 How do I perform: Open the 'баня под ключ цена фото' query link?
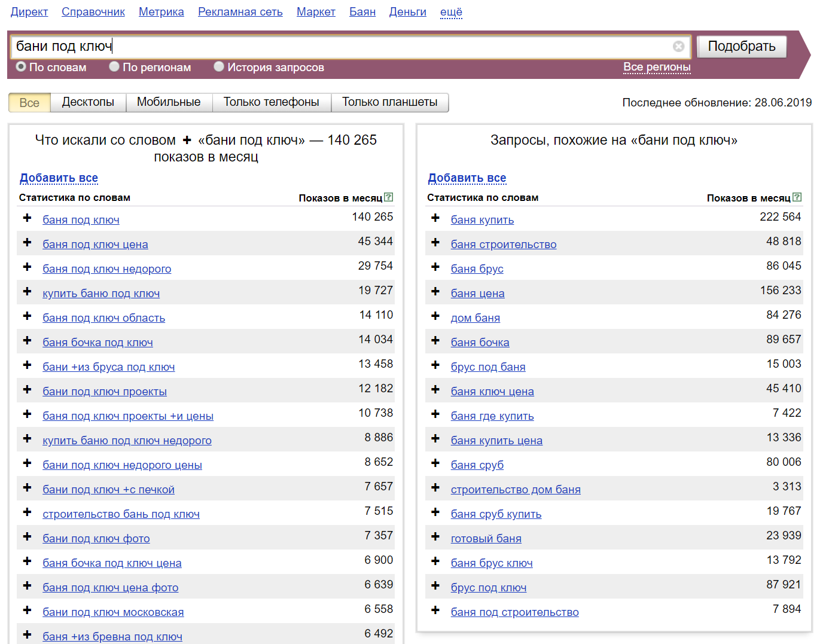[x=111, y=587]
